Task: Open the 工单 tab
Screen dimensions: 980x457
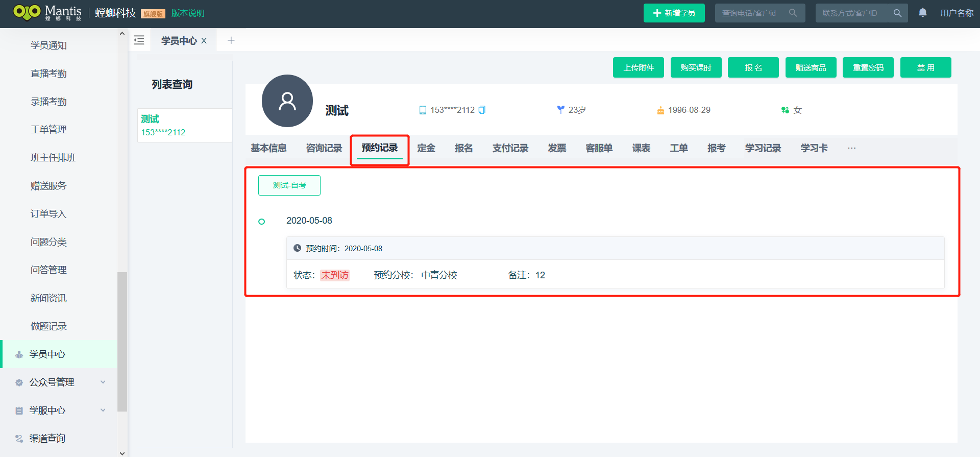Action: pos(679,148)
